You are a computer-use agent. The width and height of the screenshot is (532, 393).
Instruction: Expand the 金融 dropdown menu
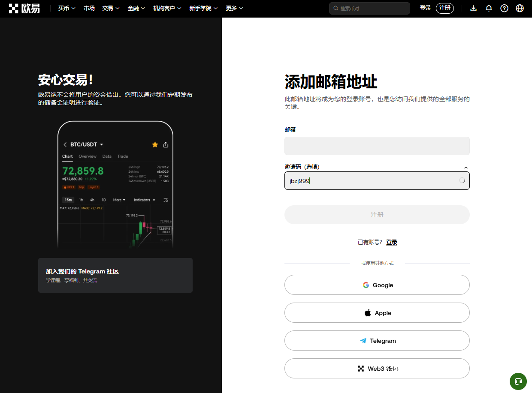point(136,8)
